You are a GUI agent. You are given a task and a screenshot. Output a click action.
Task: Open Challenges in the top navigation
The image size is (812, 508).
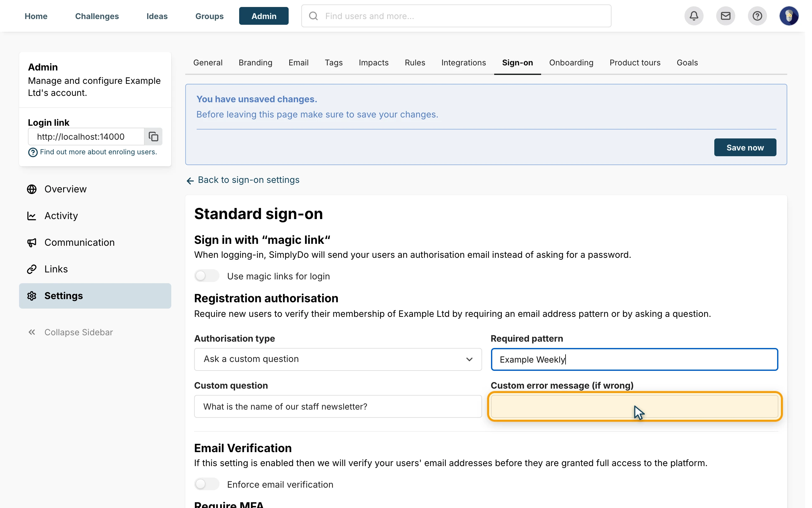click(97, 16)
